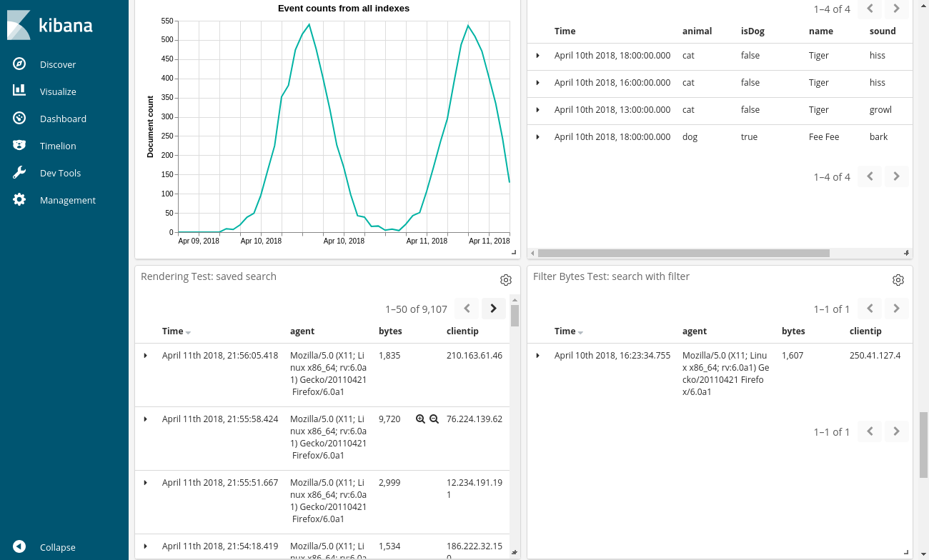929x560 pixels.
Task: Open Timelion from the sidebar
Action: pos(57,145)
